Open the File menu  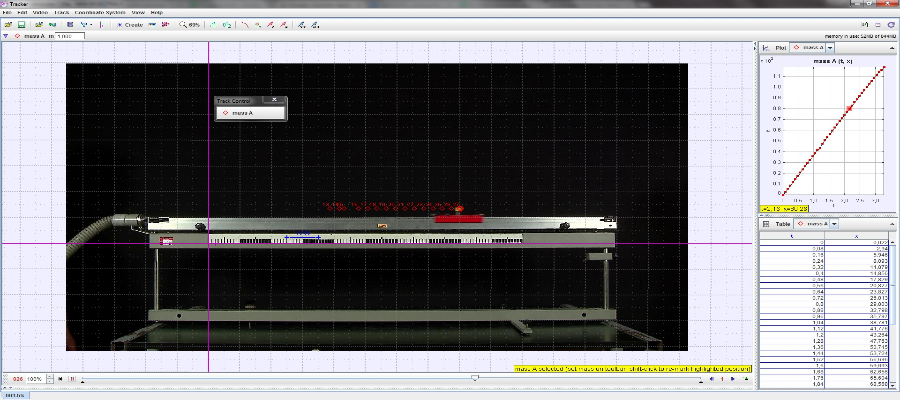pyautogui.click(x=8, y=12)
